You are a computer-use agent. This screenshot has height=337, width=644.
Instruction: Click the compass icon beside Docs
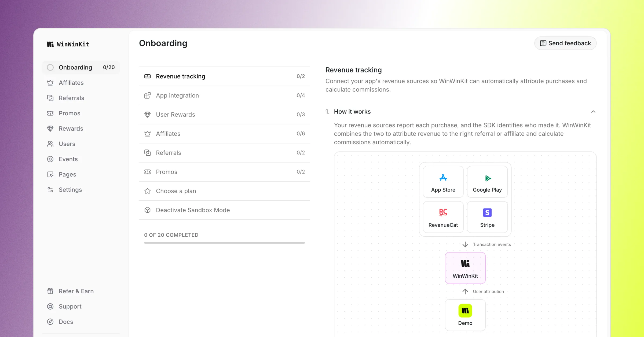coord(50,322)
